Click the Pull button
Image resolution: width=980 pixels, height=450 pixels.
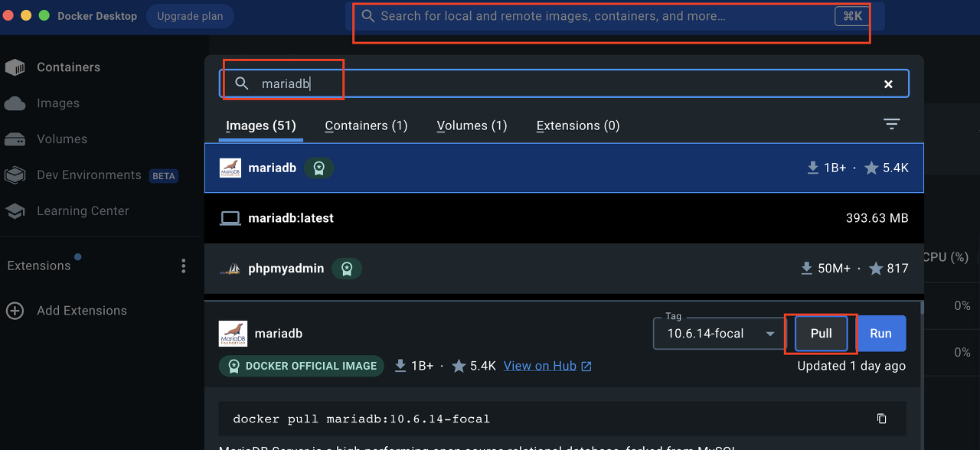[x=822, y=334]
